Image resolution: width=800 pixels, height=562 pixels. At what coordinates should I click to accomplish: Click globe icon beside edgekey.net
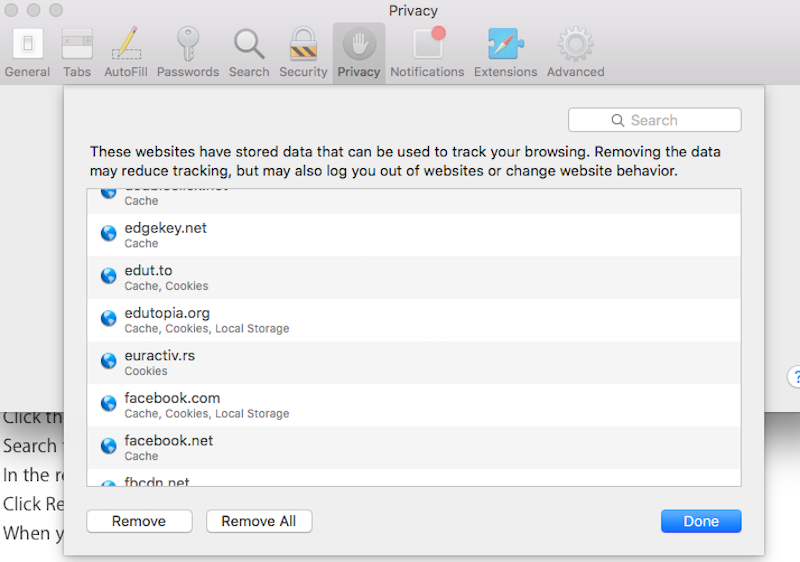(x=108, y=234)
